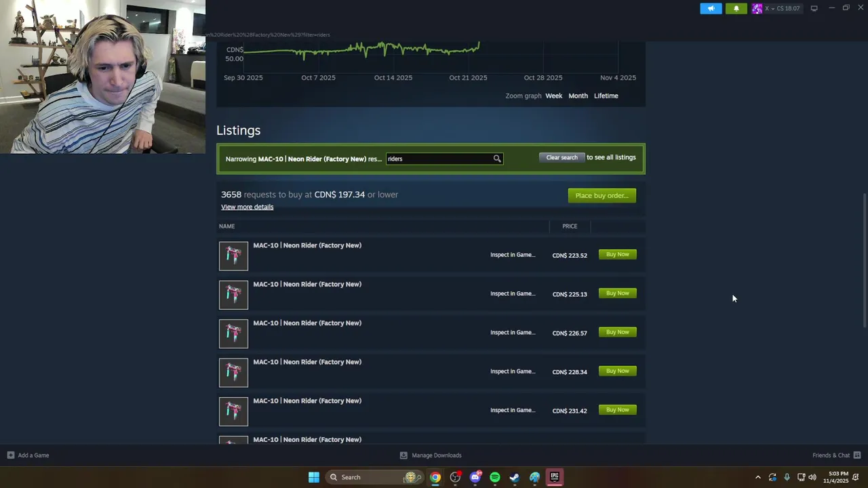Buy the MAC-10 listing at CDN$ 223.52
This screenshot has height=488, width=868.
click(617, 254)
